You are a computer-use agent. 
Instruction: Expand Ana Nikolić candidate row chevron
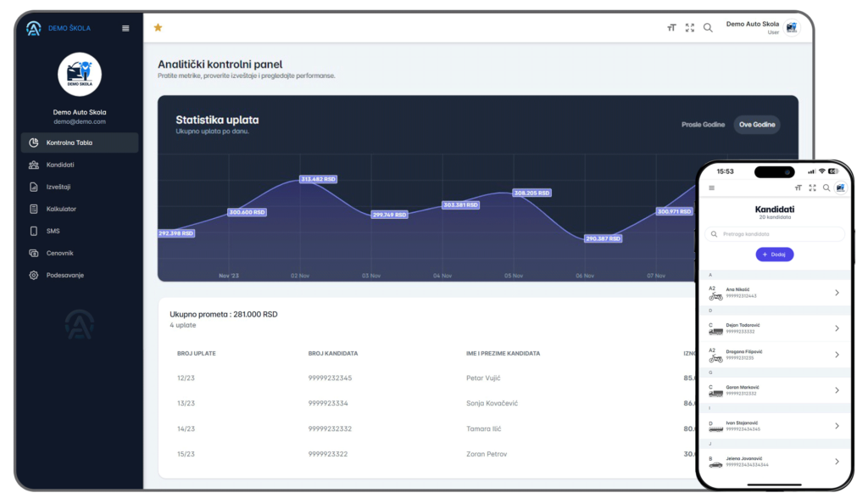pyautogui.click(x=837, y=293)
